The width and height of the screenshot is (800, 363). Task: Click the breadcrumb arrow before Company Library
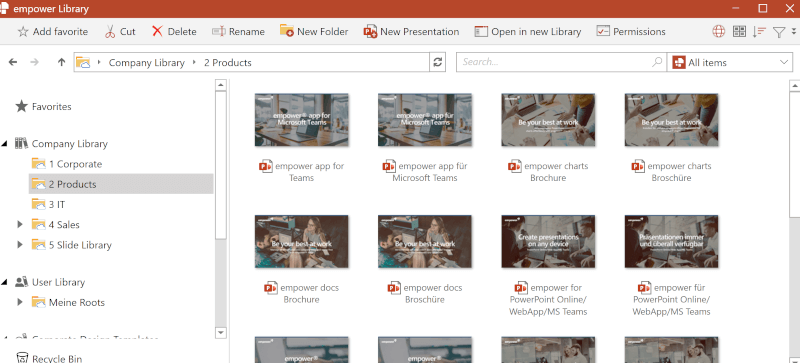tap(99, 62)
